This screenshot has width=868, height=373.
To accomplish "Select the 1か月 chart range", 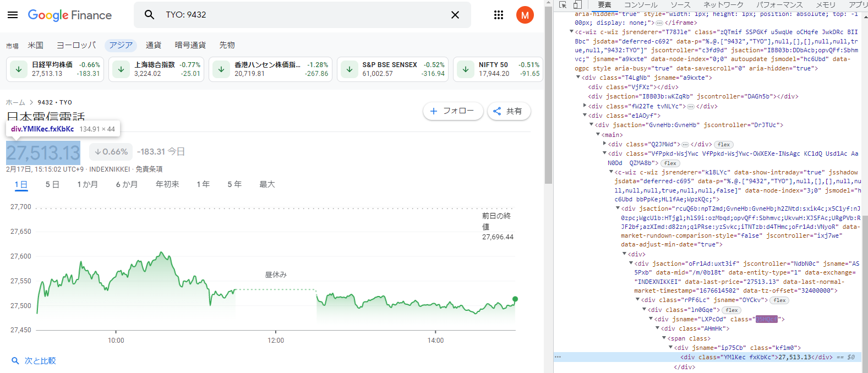I will 88,184.
